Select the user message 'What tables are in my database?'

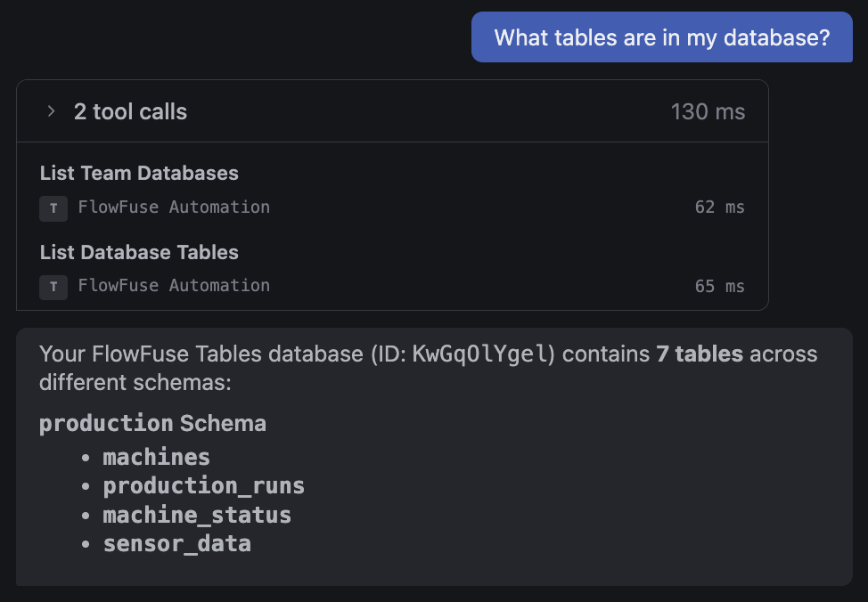tap(661, 37)
